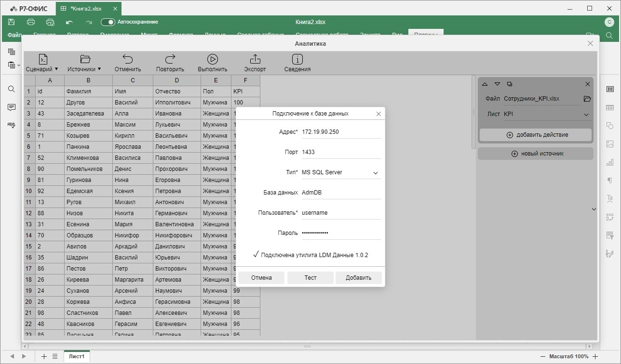Image resolution: width=621 pixels, height=364 pixels.
Task: Click добавить действие button
Action: [536, 135]
